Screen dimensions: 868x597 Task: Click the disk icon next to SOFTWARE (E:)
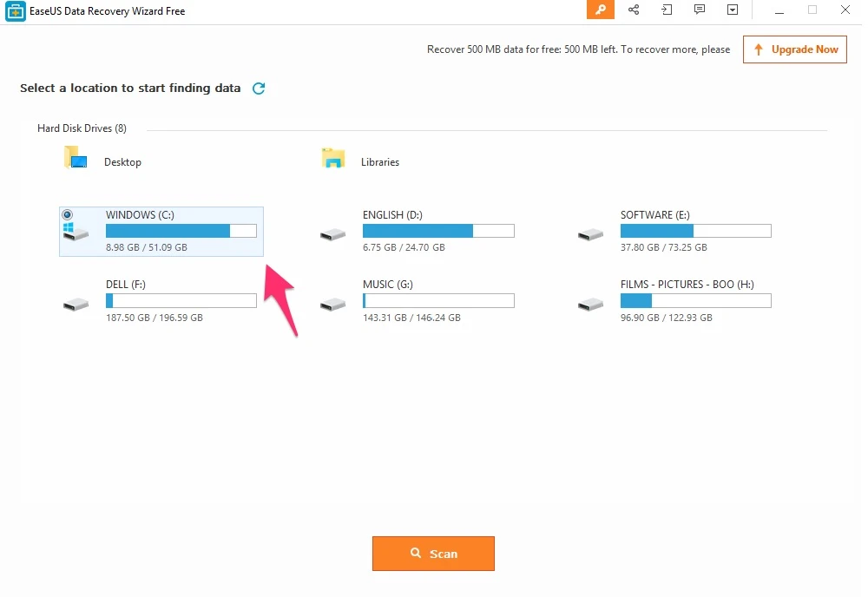point(591,233)
